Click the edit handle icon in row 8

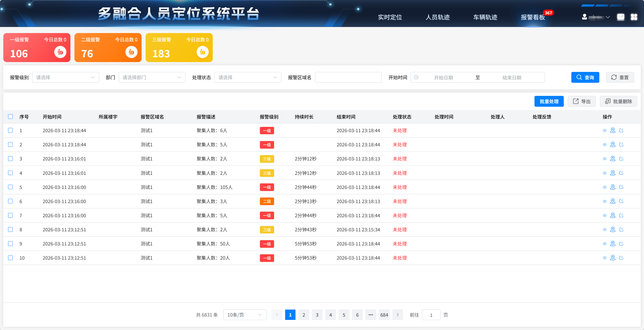pyautogui.click(x=621, y=230)
